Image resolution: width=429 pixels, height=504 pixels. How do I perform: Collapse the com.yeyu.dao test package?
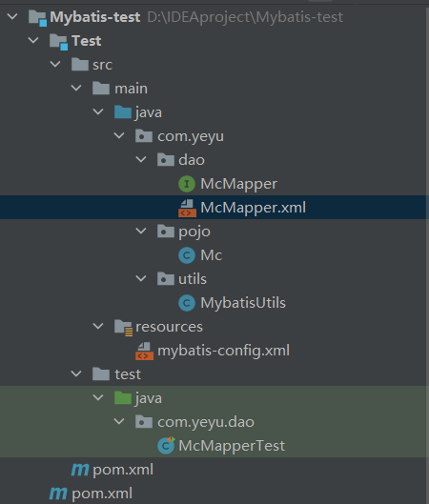(x=119, y=421)
